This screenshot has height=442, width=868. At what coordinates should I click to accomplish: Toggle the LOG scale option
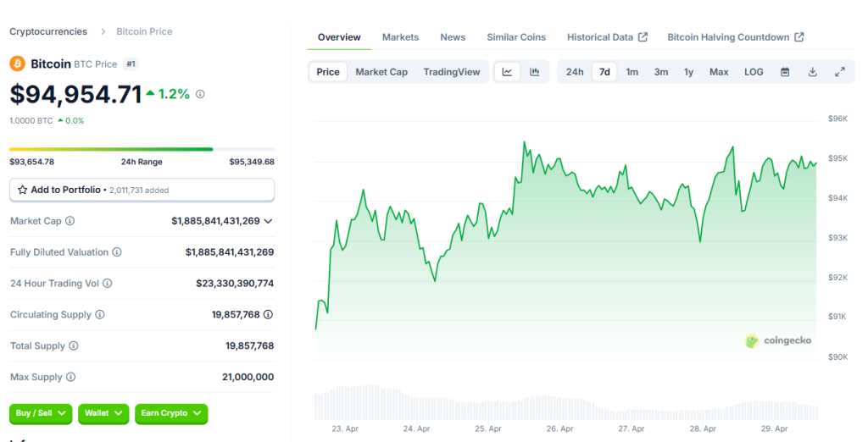(x=754, y=72)
